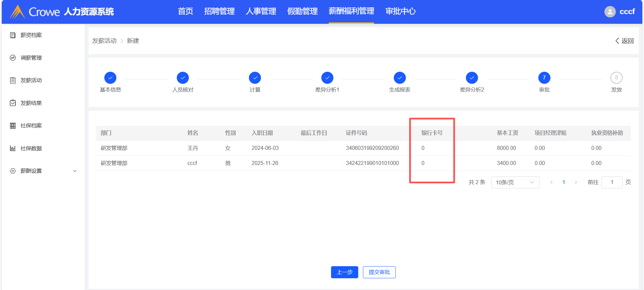644x290 pixels.
Task: Click the 发薪结果 sidebar icon
Action: coord(13,103)
